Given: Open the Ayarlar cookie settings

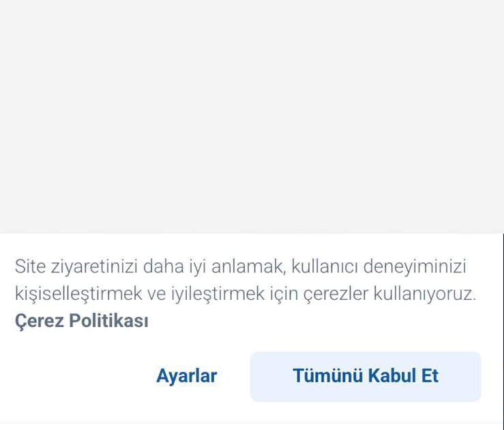Looking at the screenshot, I should (186, 376).
